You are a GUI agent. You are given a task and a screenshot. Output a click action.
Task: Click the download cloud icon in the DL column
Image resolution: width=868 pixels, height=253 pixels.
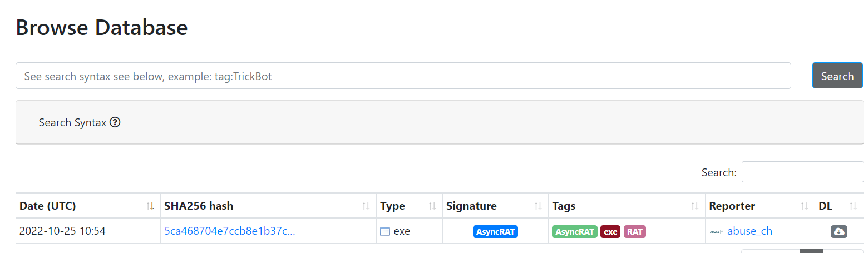[839, 231]
